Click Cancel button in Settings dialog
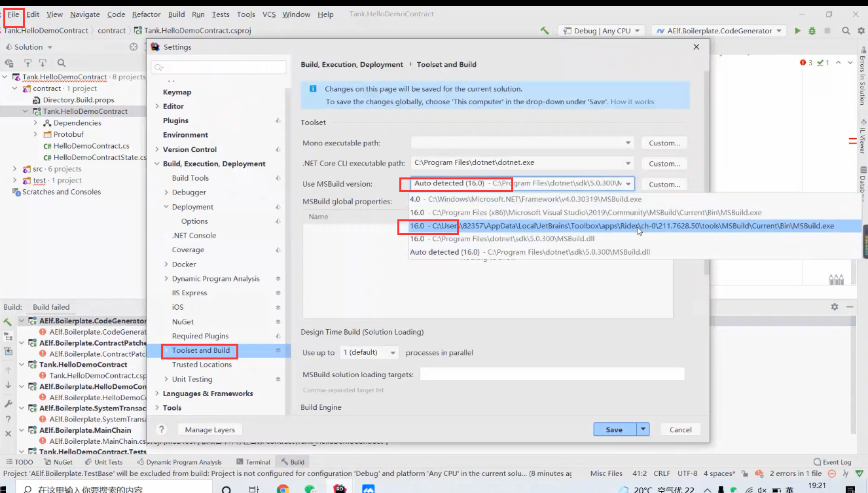 [681, 429]
